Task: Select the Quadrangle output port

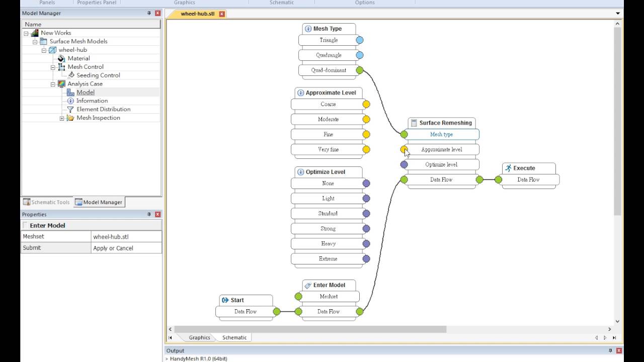Action: tap(359, 55)
